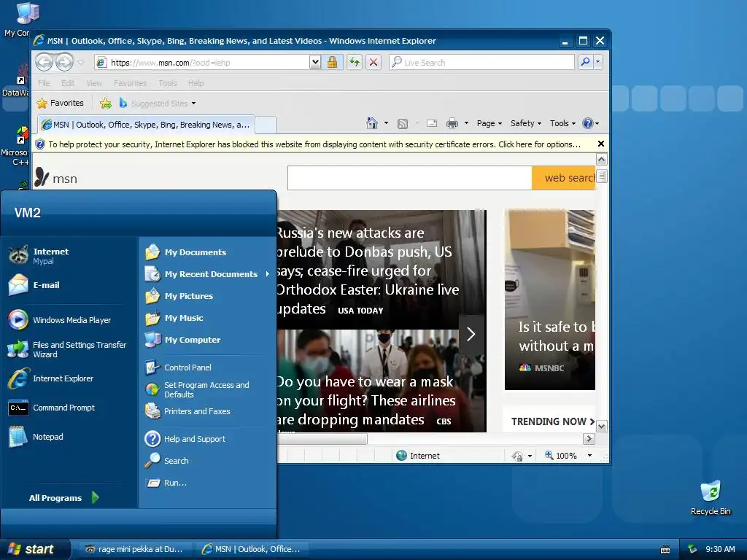
Task: Click into the MSN web search field
Action: [410, 178]
